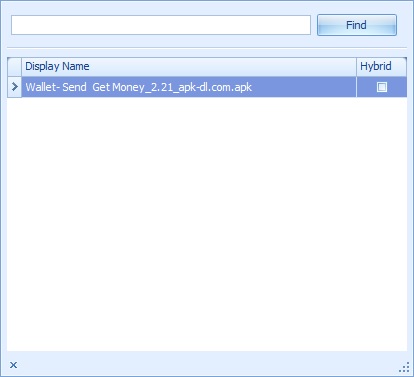This screenshot has width=414, height=377.
Task: Click the empty bottom status strip beside X icon
Action: 207,365
